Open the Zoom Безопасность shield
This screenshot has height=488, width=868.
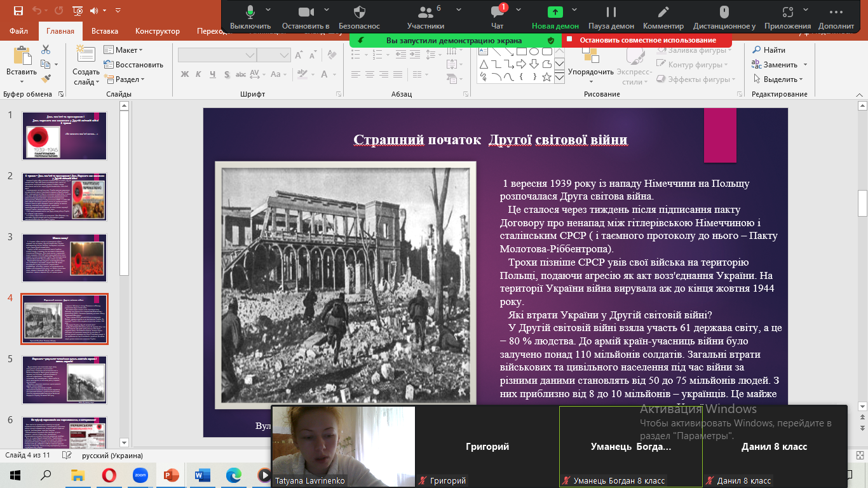[359, 11]
